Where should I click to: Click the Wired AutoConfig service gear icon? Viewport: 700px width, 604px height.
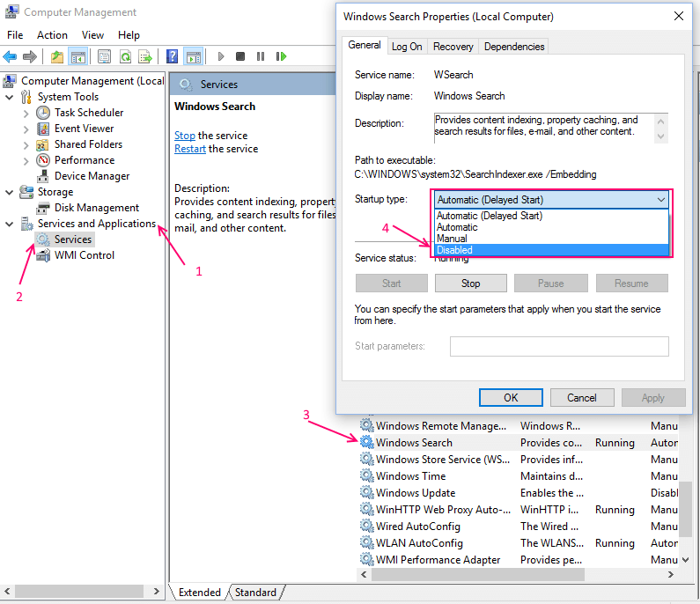(x=366, y=526)
